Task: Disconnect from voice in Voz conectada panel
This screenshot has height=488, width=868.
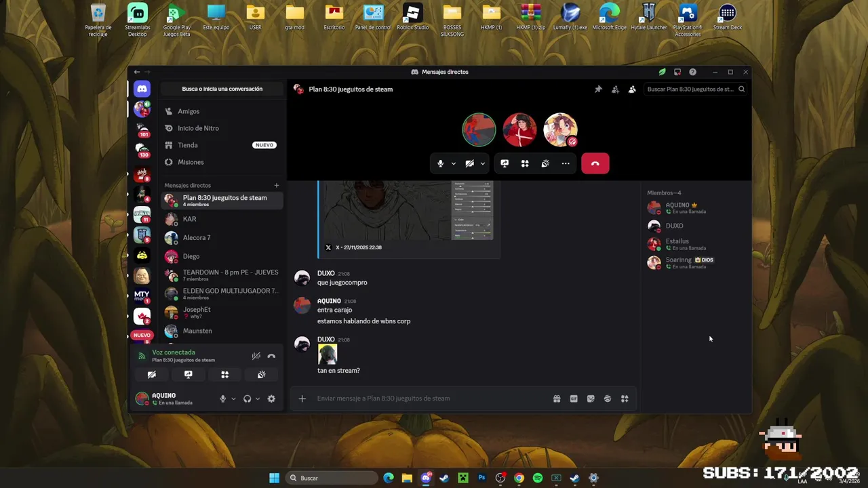Action: click(x=271, y=356)
